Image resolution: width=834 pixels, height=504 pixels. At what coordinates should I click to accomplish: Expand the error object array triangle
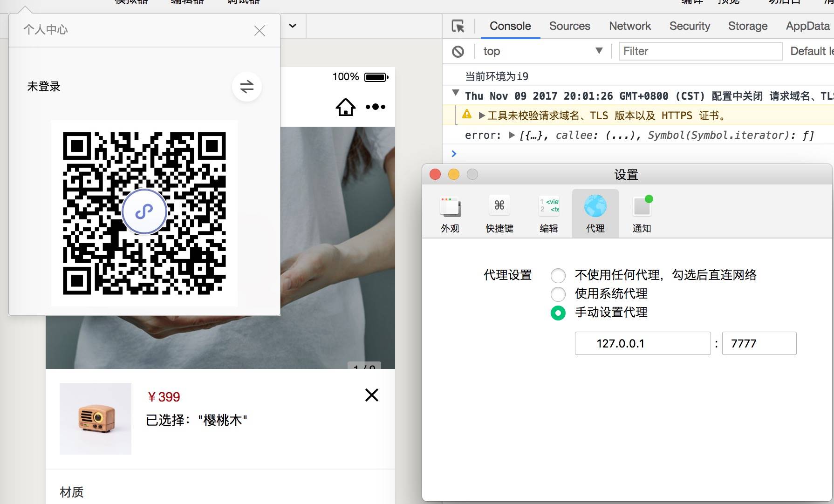(512, 135)
